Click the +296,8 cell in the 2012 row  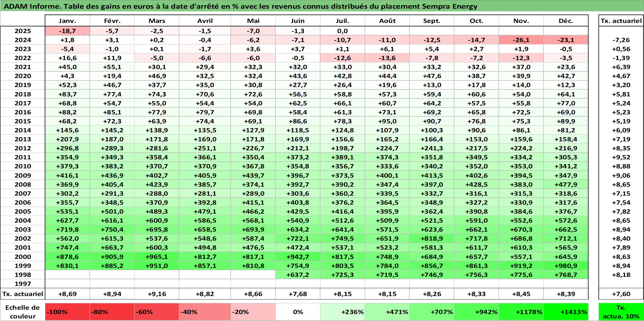(x=67, y=148)
